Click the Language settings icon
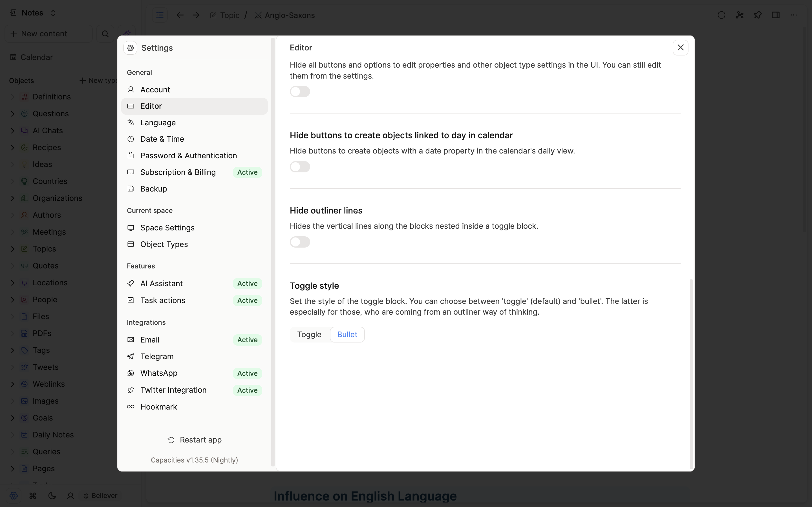 pyautogui.click(x=131, y=123)
